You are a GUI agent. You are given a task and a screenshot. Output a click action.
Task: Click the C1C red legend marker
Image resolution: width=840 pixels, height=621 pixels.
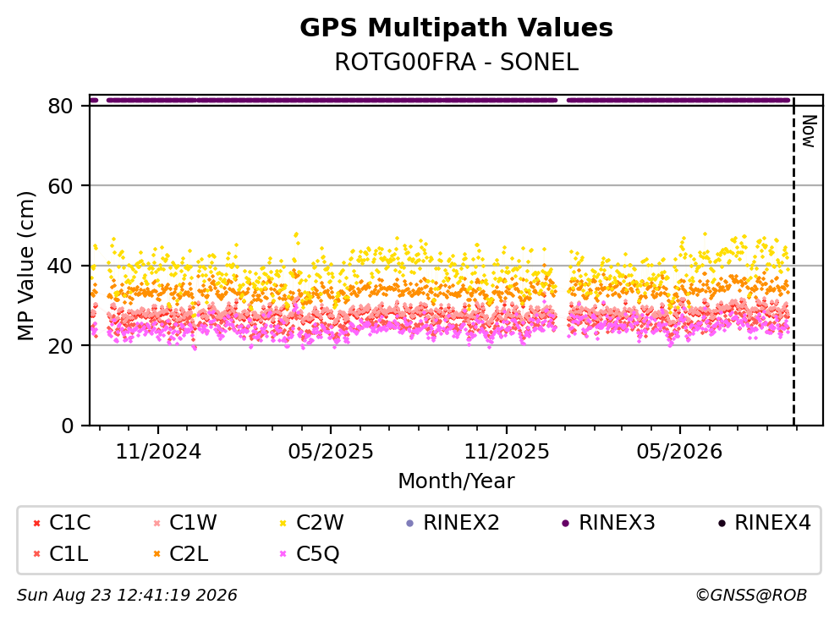pyautogui.click(x=36, y=523)
